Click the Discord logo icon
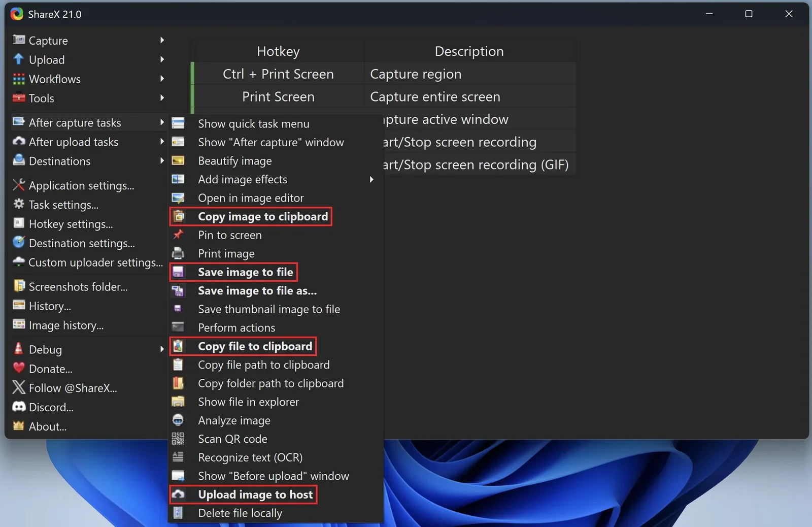Viewport: 812px width, 527px height. point(19,406)
